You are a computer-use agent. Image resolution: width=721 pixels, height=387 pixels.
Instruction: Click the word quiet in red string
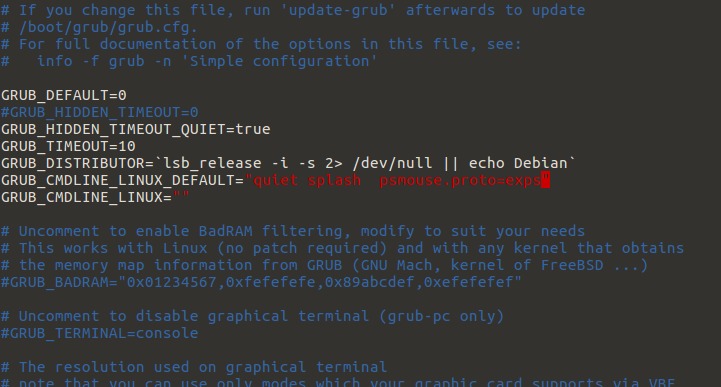275,180
